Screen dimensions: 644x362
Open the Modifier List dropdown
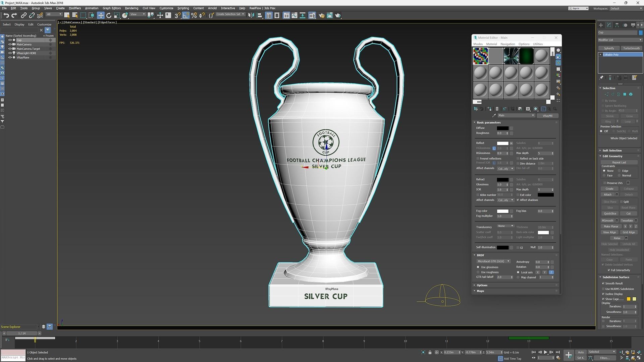(620, 40)
